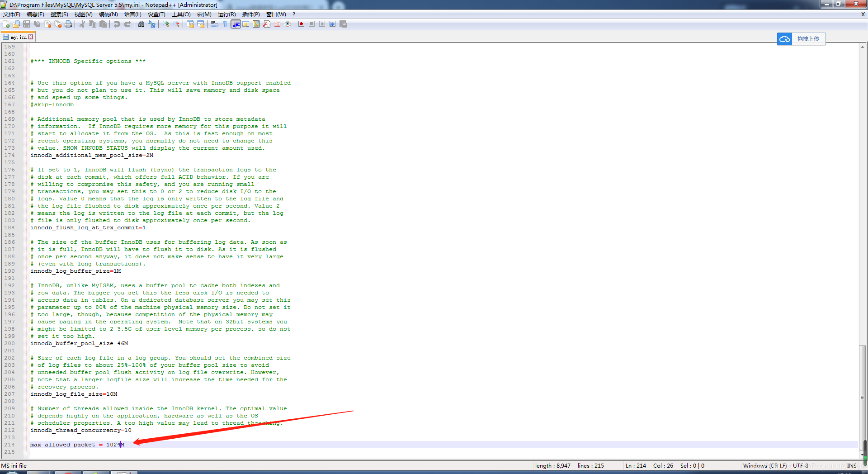Stop macro recording
The image size is (868, 474).
pyautogui.click(x=312, y=24)
